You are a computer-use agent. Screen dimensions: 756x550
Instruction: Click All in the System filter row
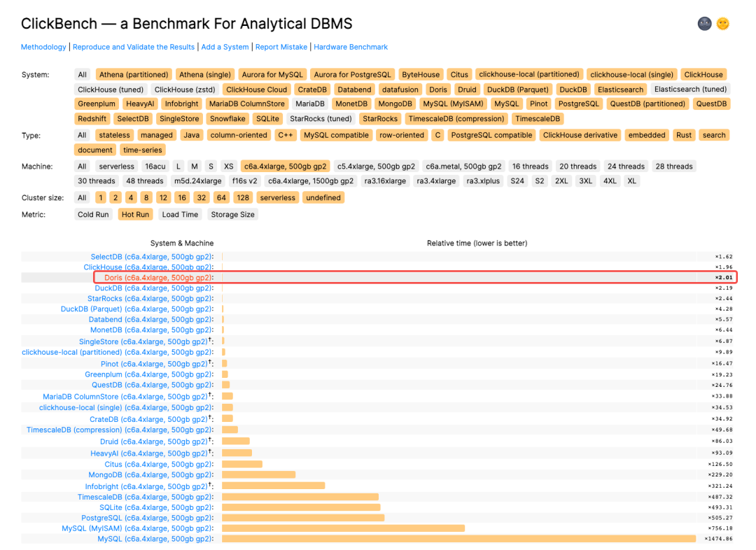(83, 74)
